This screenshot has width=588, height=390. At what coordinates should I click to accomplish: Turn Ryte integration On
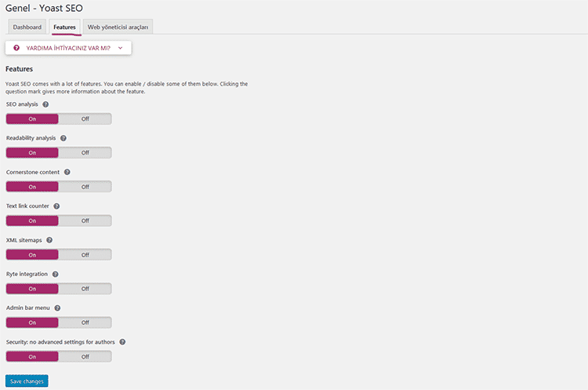tap(32, 289)
